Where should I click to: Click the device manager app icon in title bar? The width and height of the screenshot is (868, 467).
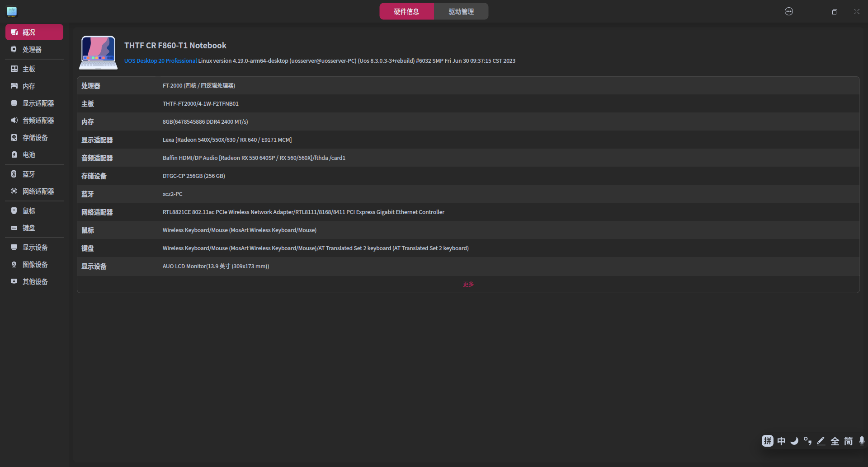(x=12, y=11)
